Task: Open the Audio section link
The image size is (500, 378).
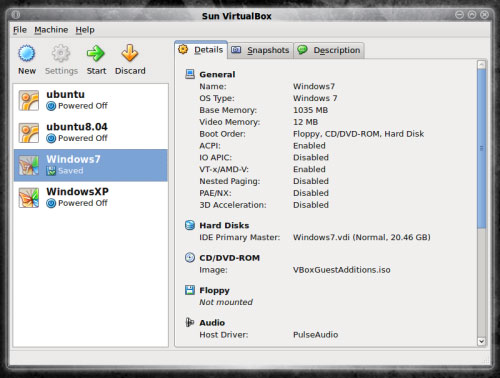Action: (x=212, y=323)
